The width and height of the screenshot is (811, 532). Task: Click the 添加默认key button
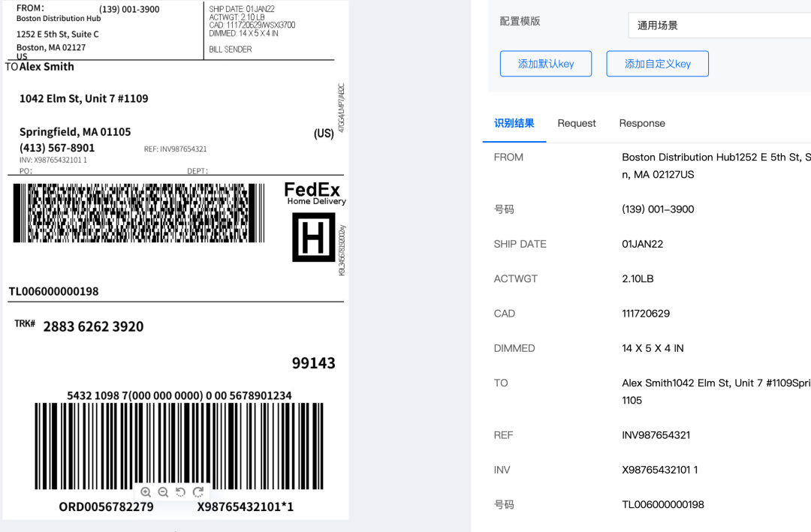[546, 64]
